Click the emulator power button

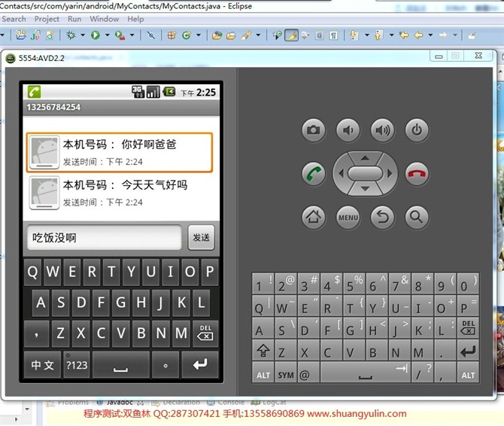[x=417, y=130]
